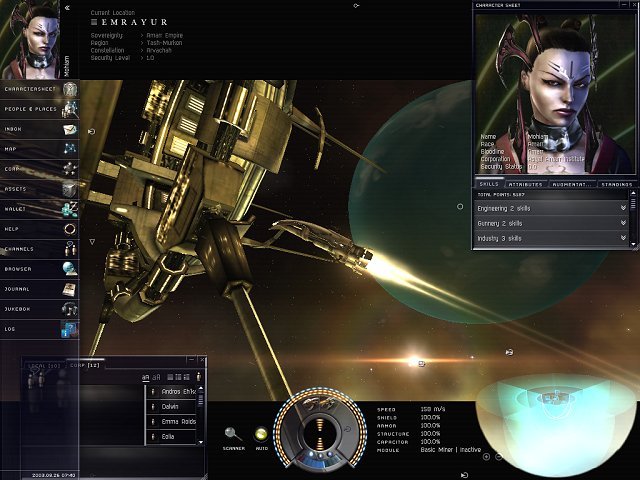This screenshot has height=480, width=640.
Task: Click the Tash-Murkon region link
Action: pos(164,43)
